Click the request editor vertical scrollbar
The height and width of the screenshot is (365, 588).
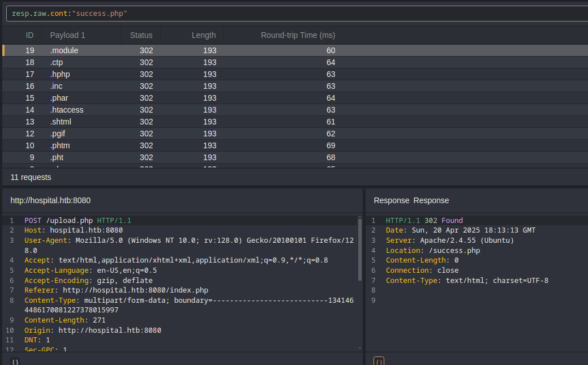pyautogui.click(x=359, y=250)
